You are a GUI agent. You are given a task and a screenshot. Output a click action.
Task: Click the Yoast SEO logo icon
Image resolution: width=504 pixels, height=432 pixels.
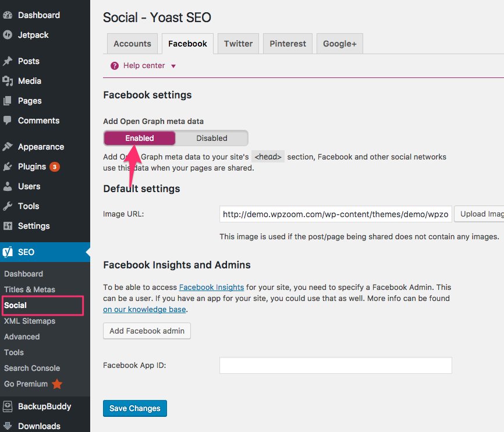click(8, 252)
